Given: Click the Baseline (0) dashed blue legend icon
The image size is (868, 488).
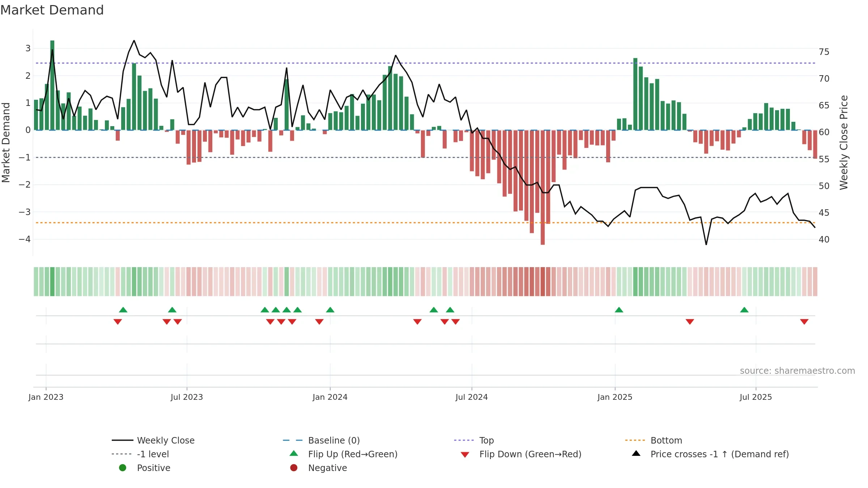Looking at the screenshot, I should pos(293,440).
